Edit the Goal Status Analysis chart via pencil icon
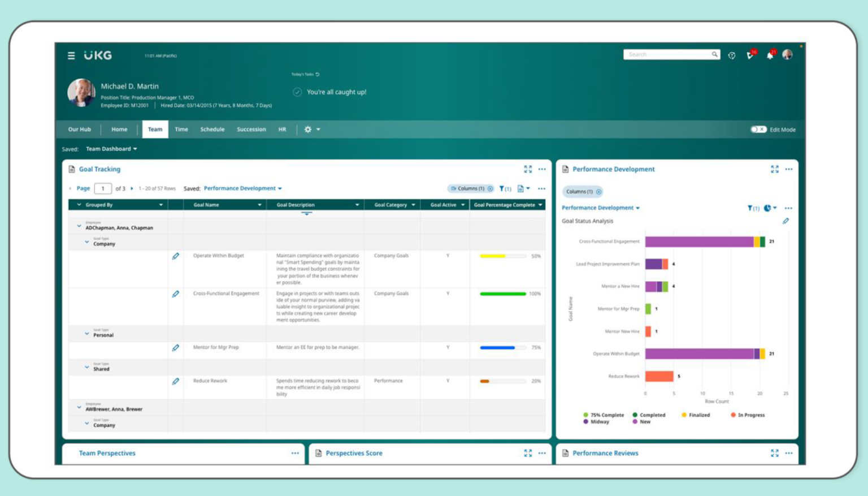 785,221
